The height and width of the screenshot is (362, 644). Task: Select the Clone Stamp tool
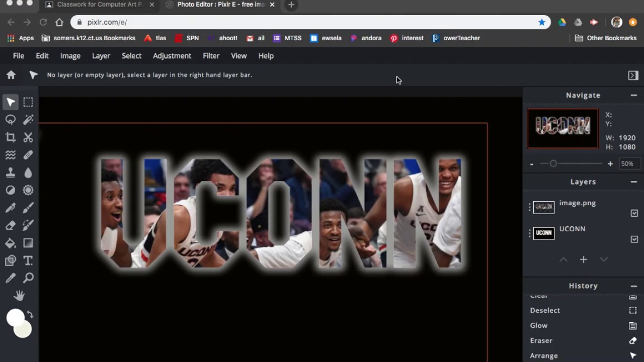11,172
